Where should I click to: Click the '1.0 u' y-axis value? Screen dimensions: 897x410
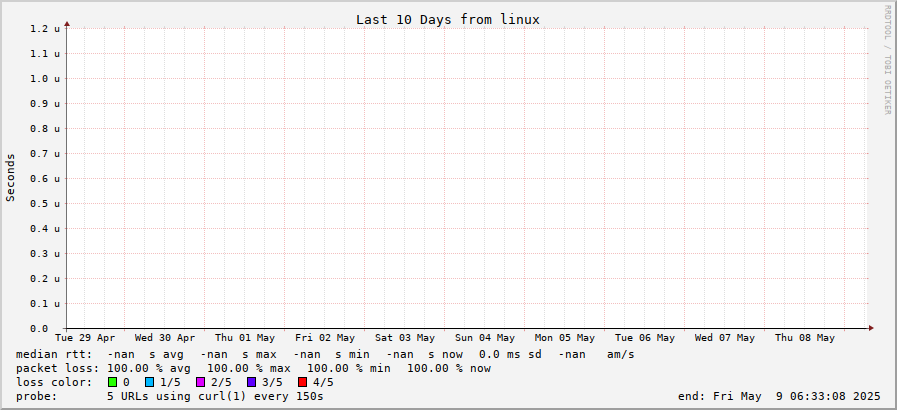click(45, 78)
